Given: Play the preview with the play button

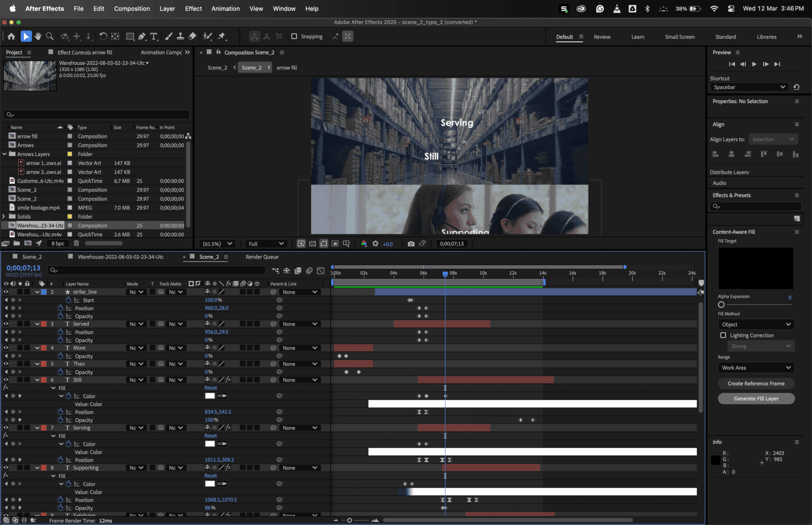Looking at the screenshot, I should point(754,64).
